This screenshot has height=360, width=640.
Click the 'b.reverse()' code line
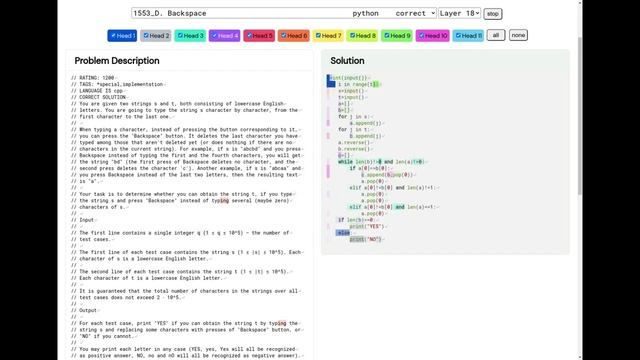click(353, 149)
